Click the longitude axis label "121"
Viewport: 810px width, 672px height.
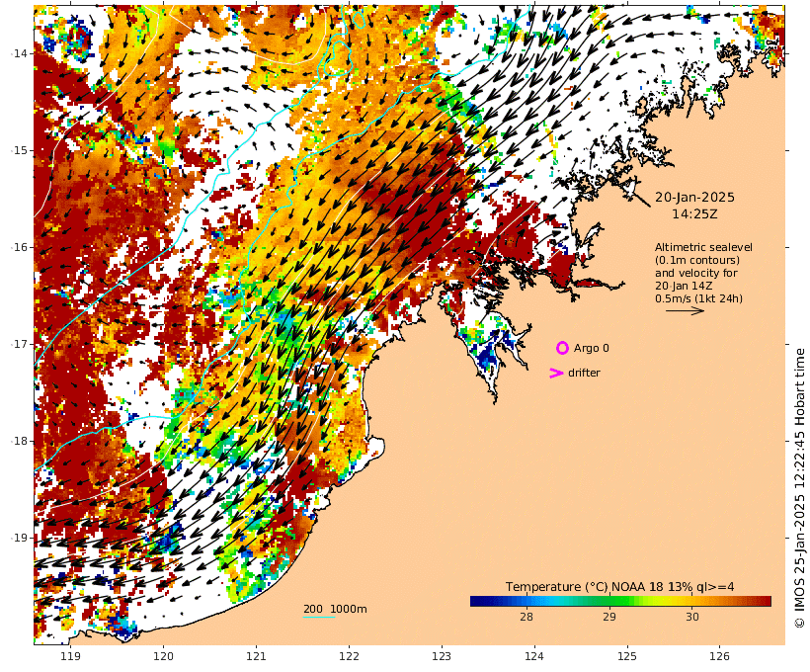(256, 656)
